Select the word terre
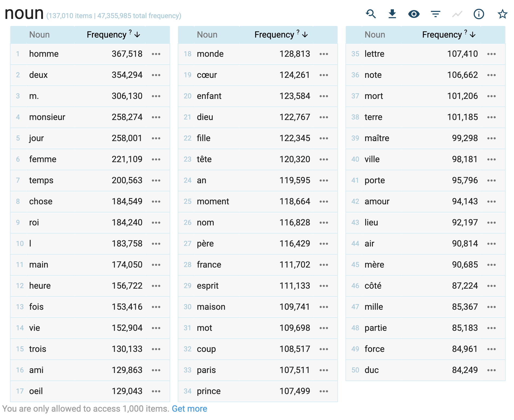The height and width of the screenshot is (420, 514). click(373, 117)
